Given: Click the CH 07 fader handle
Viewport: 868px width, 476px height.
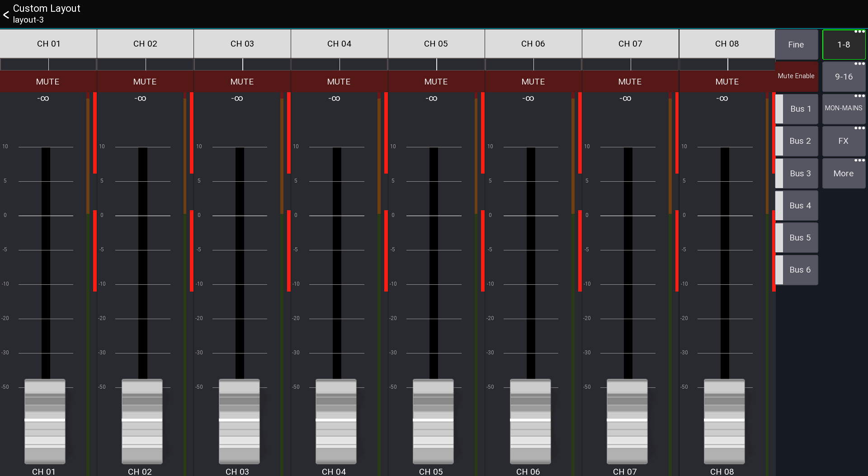Looking at the screenshot, I should point(627,421).
